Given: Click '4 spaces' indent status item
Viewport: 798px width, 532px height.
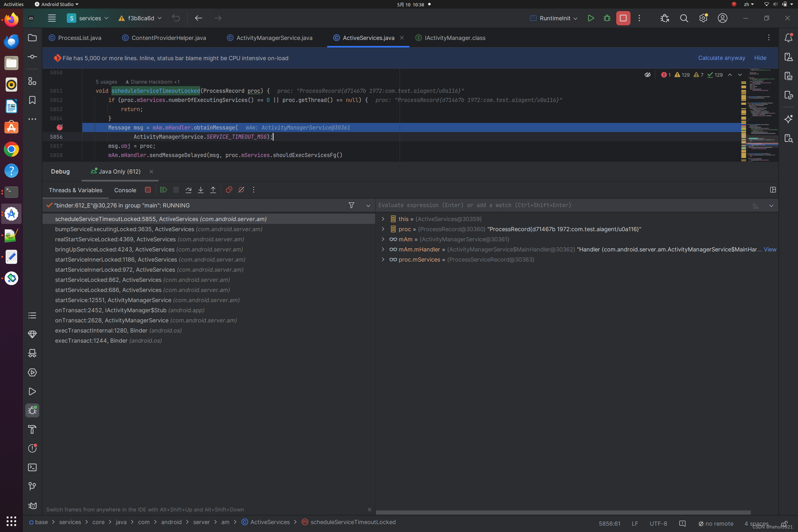Looking at the screenshot, I should pyautogui.click(x=756, y=523).
